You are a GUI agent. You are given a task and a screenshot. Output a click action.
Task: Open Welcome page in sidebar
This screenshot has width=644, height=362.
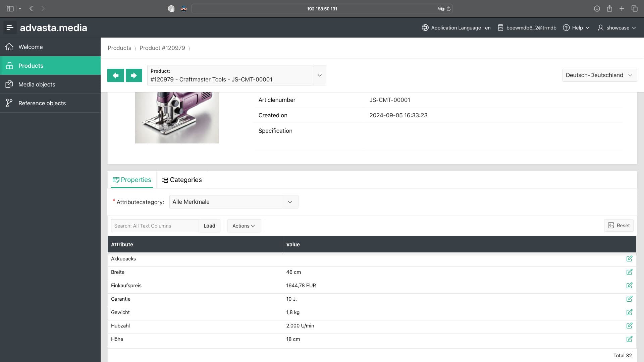click(50, 47)
